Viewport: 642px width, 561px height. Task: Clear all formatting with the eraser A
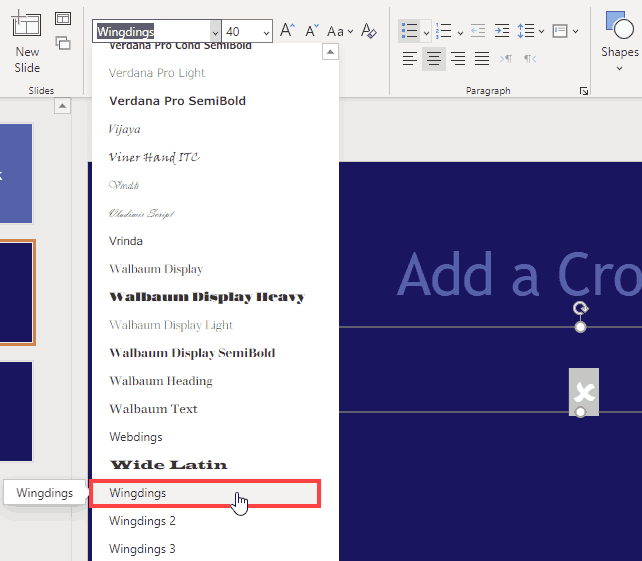click(368, 31)
